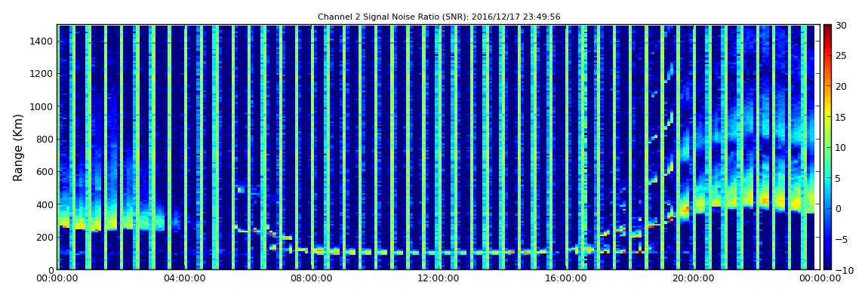Click the 20:00:00 time axis label
868x307 pixels.
(x=693, y=278)
